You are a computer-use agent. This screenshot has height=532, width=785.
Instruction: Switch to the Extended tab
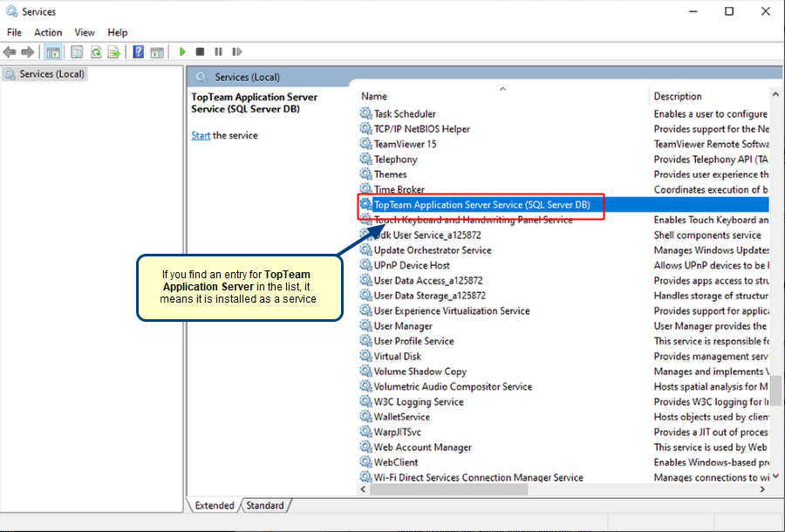215,506
